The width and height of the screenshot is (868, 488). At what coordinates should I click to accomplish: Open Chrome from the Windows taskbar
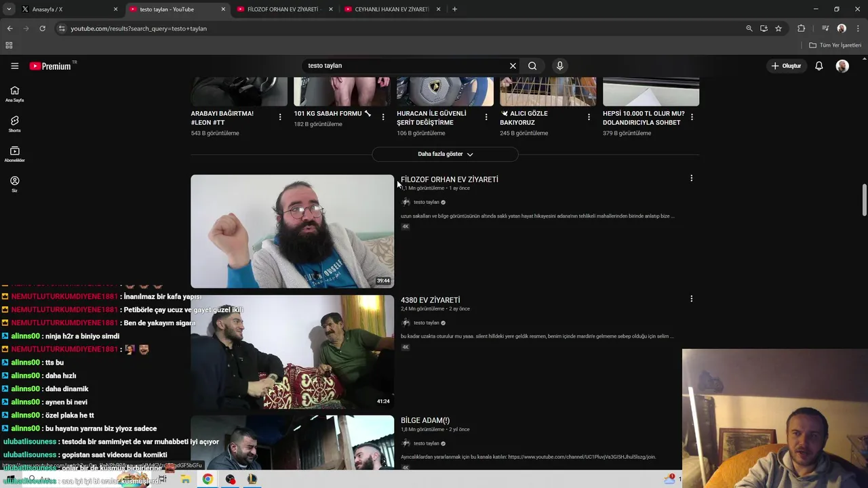coord(208,479)
